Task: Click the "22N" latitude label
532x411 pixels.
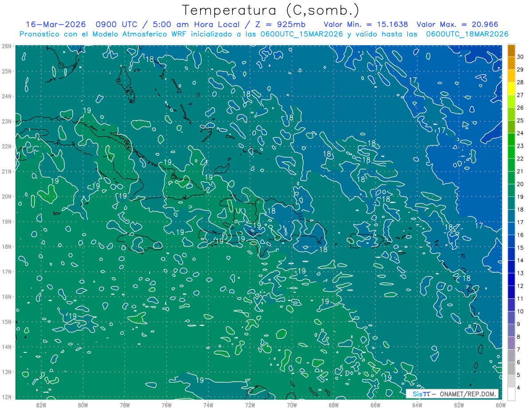Action: tap(6, 146)
